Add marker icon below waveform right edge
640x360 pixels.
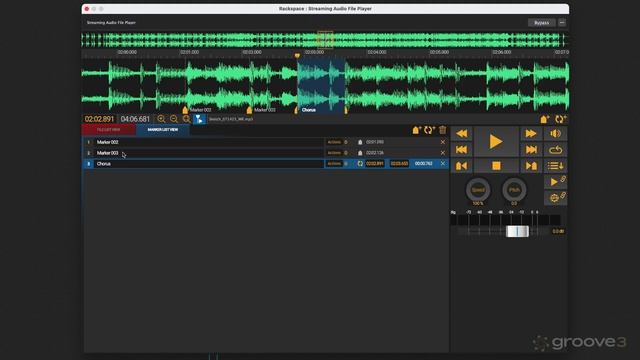coord(544,119)
